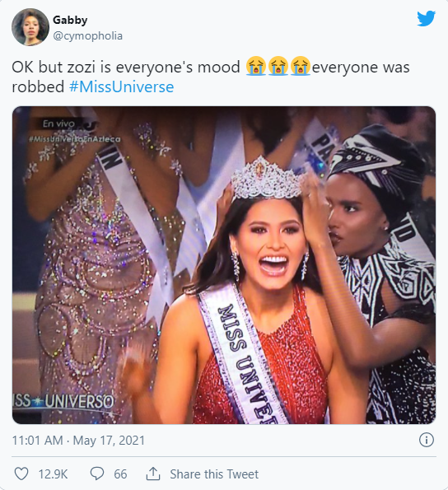Click the third crying emoji in tweet

301,67
